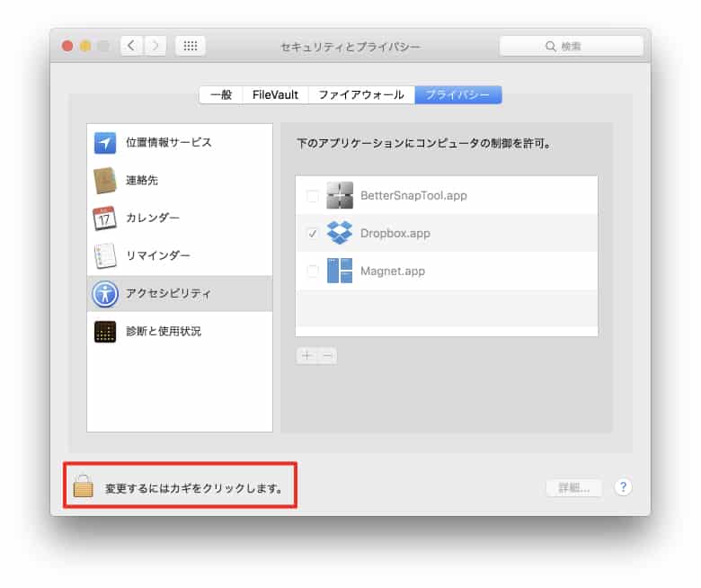Select the Reminders (リマインダー) list icon

(x=105, y=255)
